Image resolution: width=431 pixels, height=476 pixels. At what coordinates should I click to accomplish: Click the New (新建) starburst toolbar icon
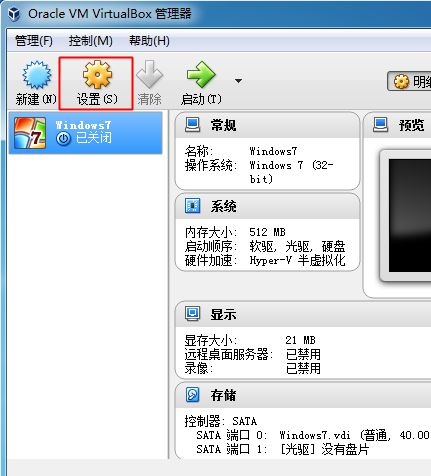point(37,75)
